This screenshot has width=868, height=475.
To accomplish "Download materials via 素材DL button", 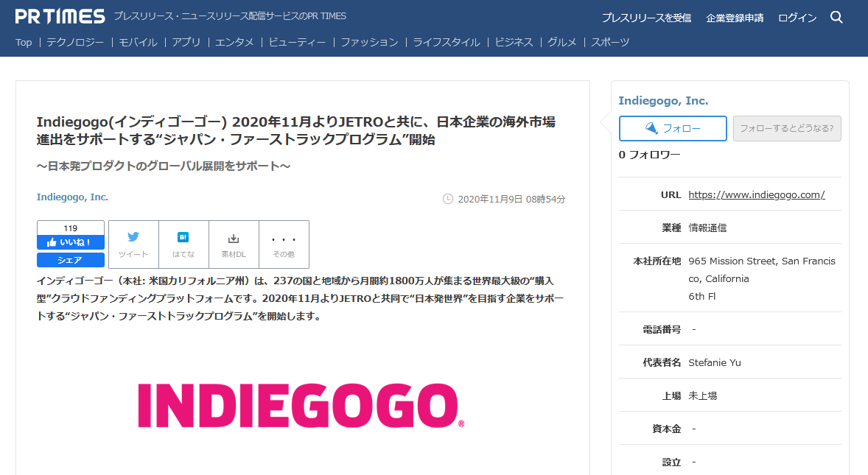I will point(234,244).
